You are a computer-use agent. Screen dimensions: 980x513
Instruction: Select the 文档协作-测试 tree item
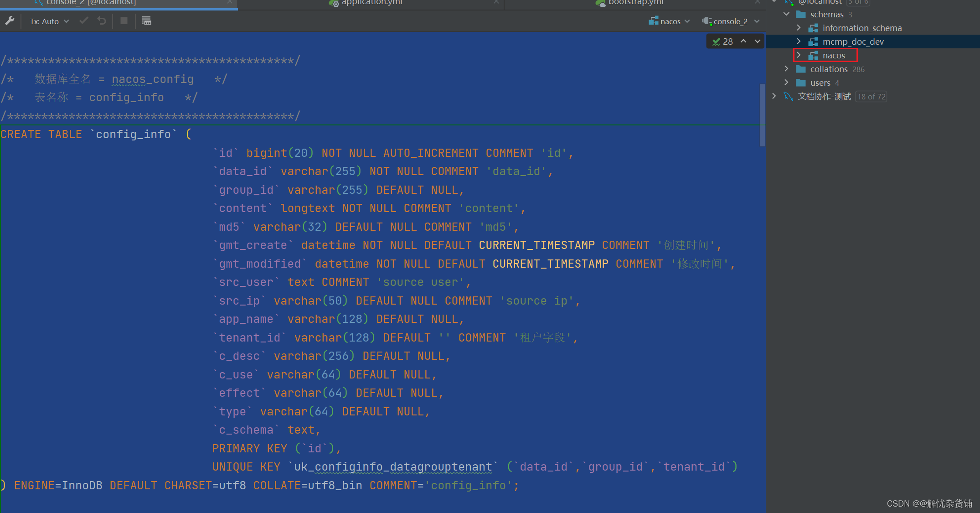[824, 96]
